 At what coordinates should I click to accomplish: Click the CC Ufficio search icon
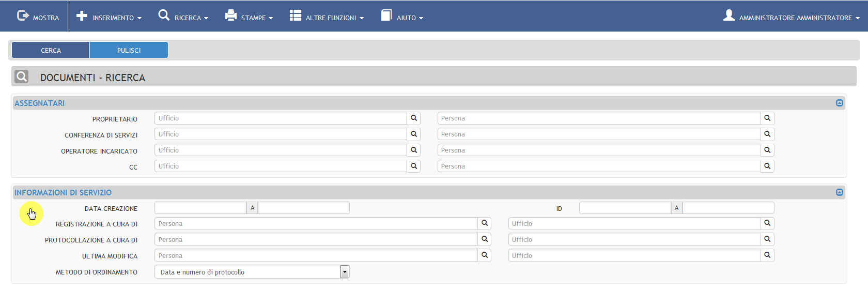pos(413,166)
